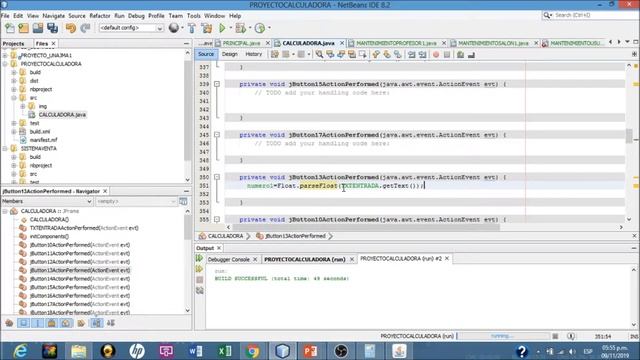The image size is (640, 360).
Task: Click CALCULADORA in the breadcrumb bar
Action: (x=225, y=236)
